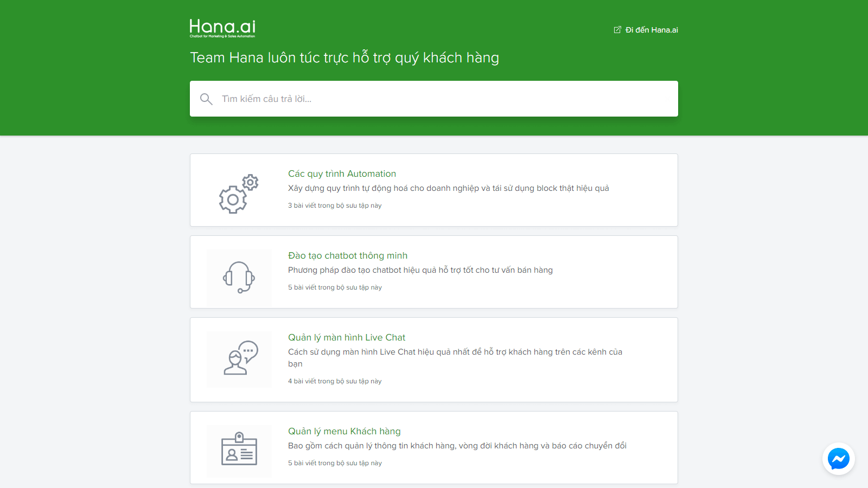This screenshot has width=868, height=488.
Task: Click the article count under Đào tạo chatbot thông minh
Action: pos(335,287)
